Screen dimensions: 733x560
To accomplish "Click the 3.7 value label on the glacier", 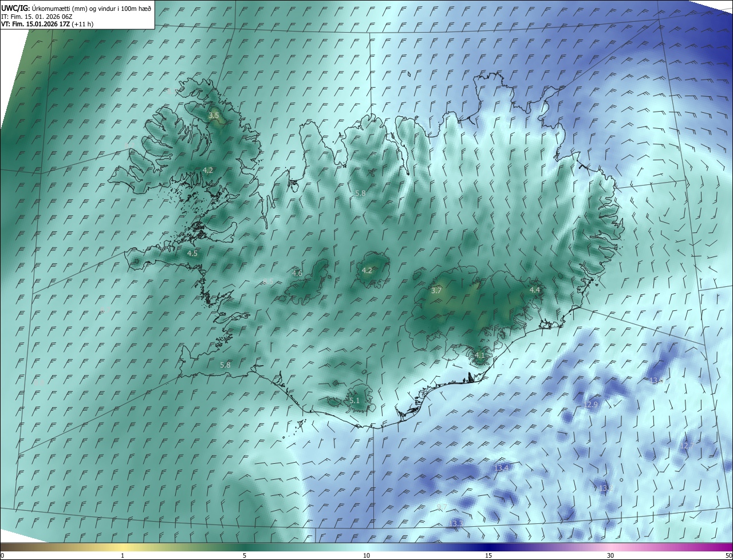I will (x=436, y=291).
